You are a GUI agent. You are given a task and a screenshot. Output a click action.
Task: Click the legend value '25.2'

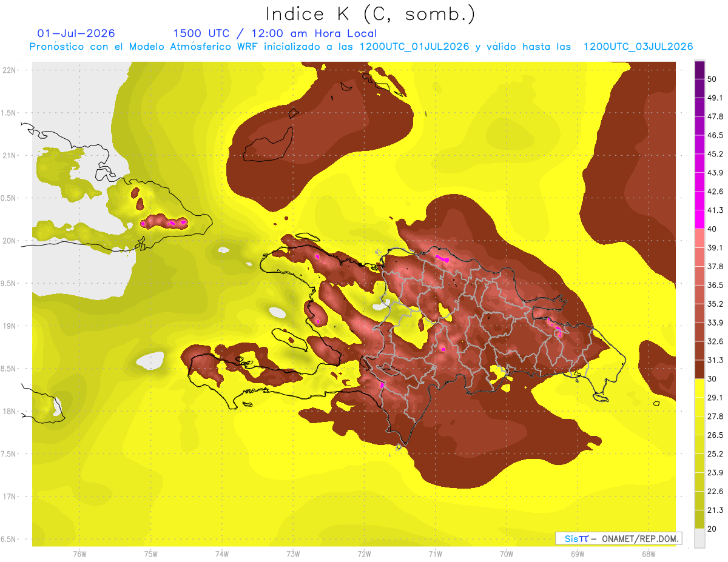pyautogui.click(x=715, y=453)
